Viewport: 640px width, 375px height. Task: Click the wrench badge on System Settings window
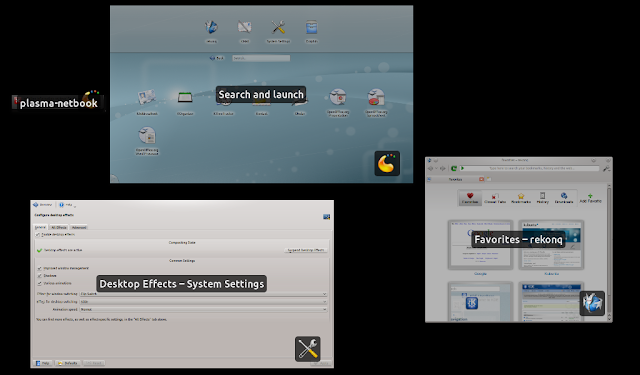tap(307, 349)
